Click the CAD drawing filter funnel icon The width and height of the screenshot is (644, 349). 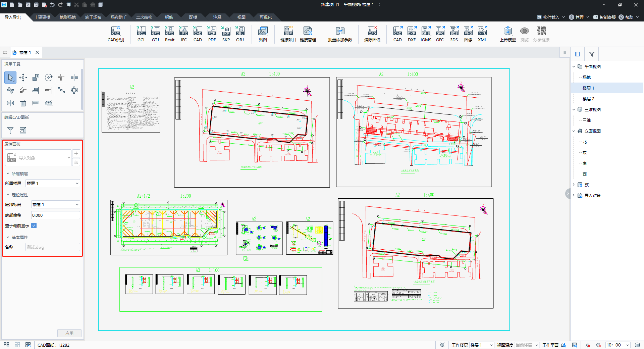[x=10, y=131]
